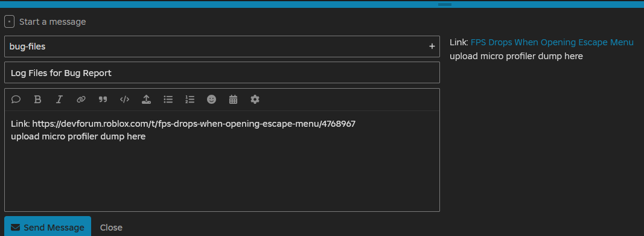The height and width of the screenshot is (236, 644).
Task: Open the upload file dialog icon
Action: (x=146, y=100)
